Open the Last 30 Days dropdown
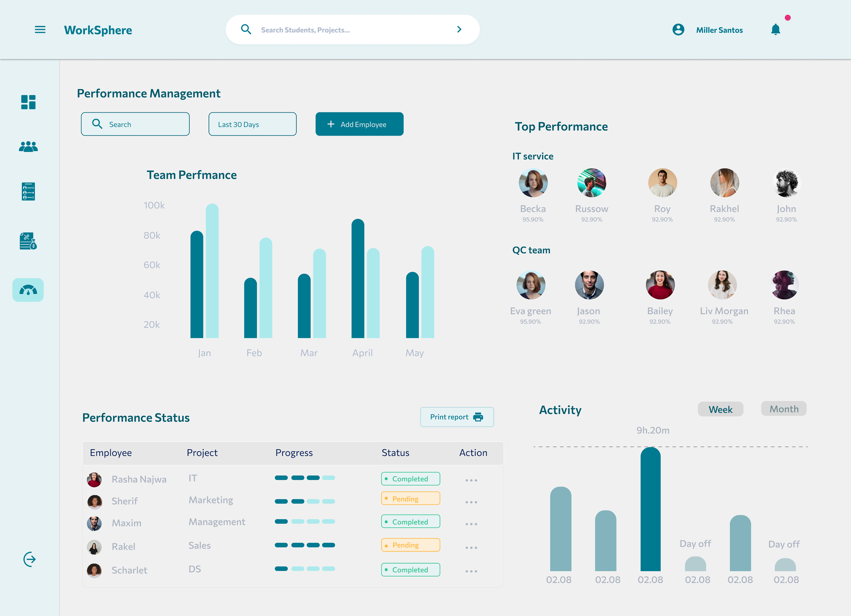This screenshot has height=616, width=851. (x=252, y=124)
